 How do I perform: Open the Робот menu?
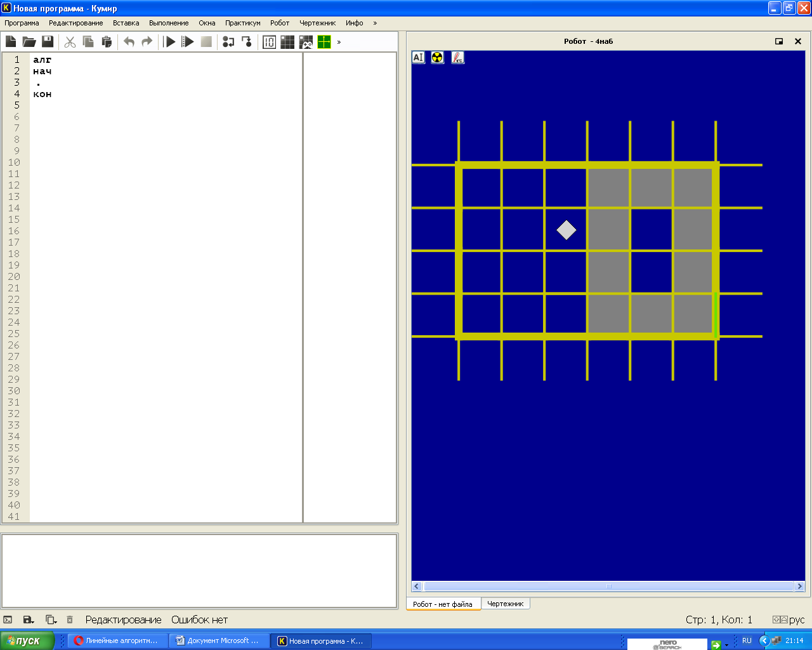click(280, 23)
